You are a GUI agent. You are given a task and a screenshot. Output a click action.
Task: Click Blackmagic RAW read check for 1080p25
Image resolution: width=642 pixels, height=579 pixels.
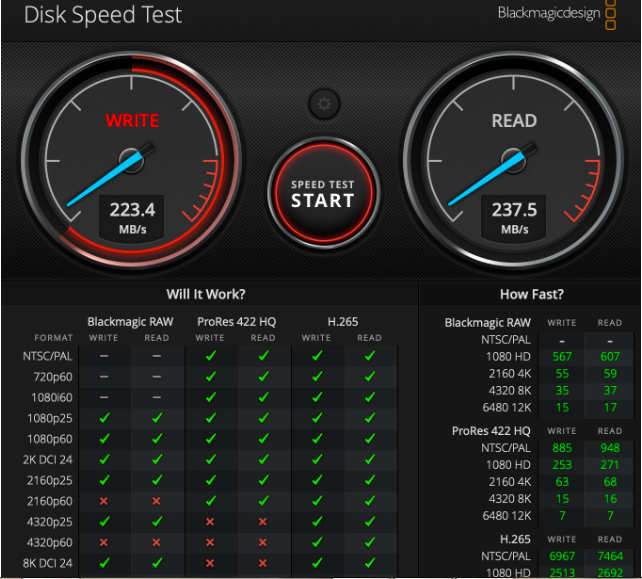tap(157, 418)
